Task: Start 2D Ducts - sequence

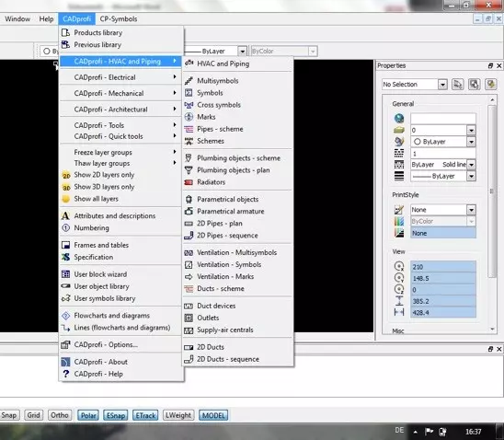Action: click(228, 359)
